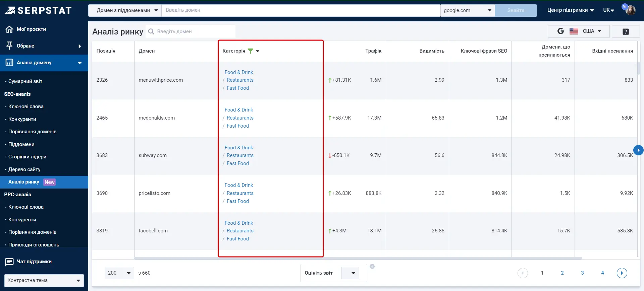Open Summary report menu item
Screen dimensions: 644x291
click(x=25, y=81)
